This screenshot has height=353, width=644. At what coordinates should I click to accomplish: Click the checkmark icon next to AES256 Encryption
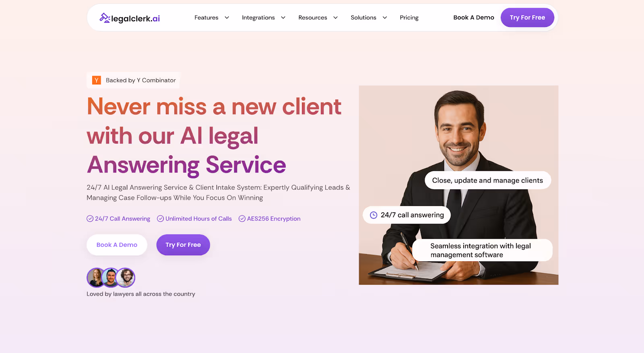click(x=242, y=219)
